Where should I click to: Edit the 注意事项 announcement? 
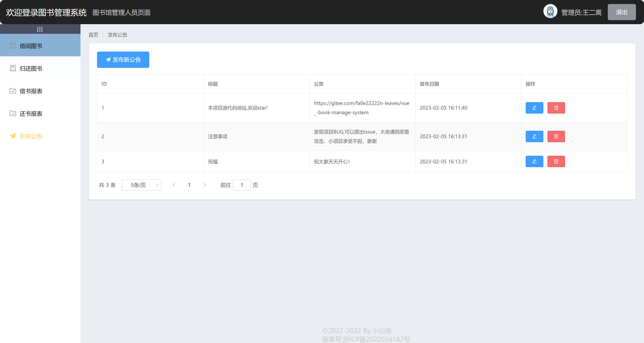tap(534, 136)
